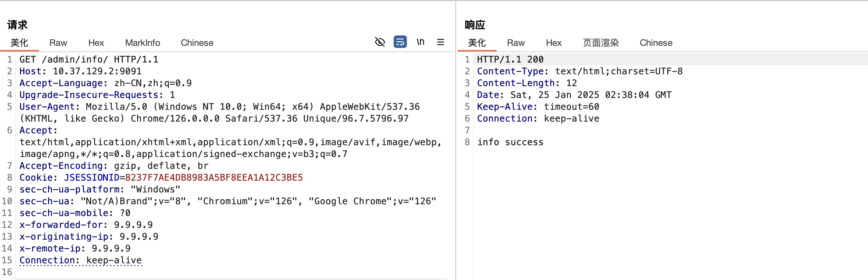This screenshot has width=868, height=280.
Task: Toggle the blue word wrap icon
Action: click(x=400, y=42)
